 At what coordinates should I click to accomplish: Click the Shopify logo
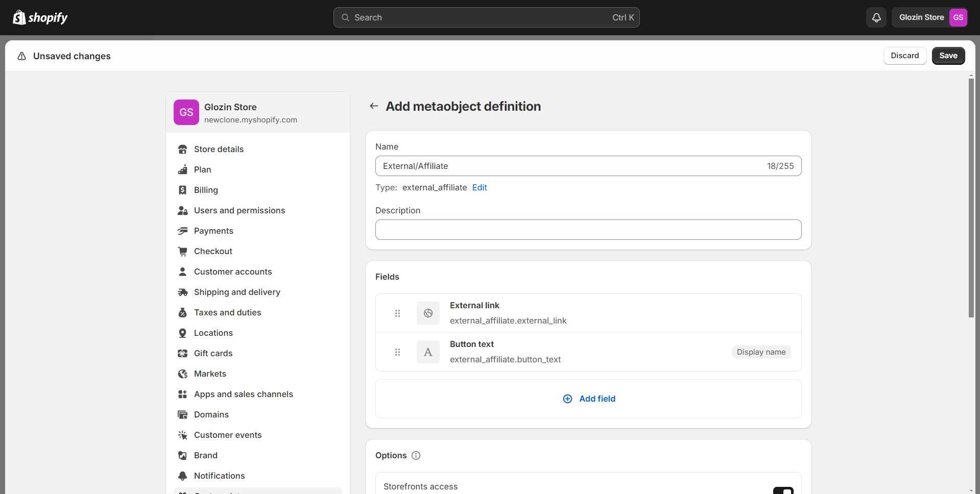40,17
